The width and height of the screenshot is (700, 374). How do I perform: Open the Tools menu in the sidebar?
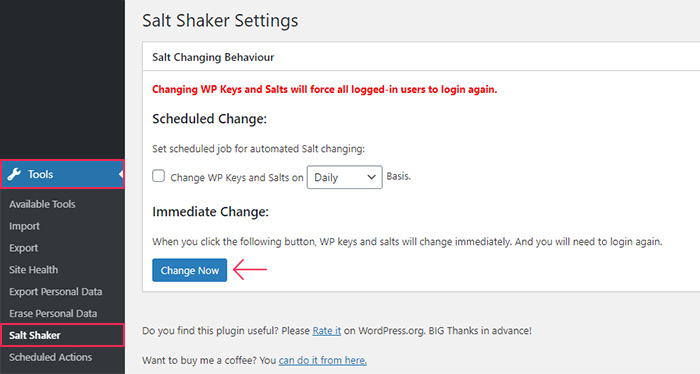click(x=62, y=174)
